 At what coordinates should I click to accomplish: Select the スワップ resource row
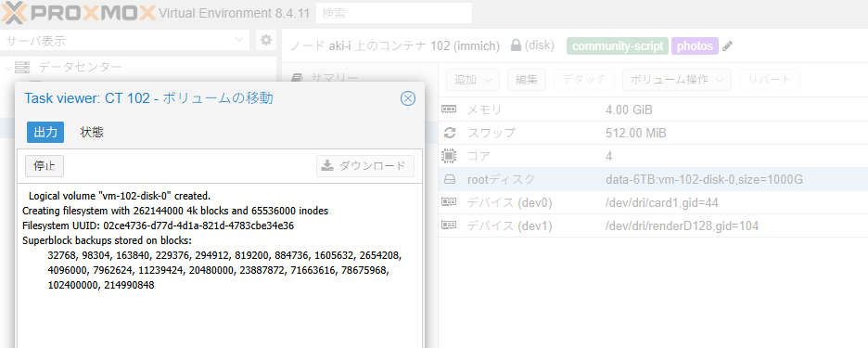(653, 133)
